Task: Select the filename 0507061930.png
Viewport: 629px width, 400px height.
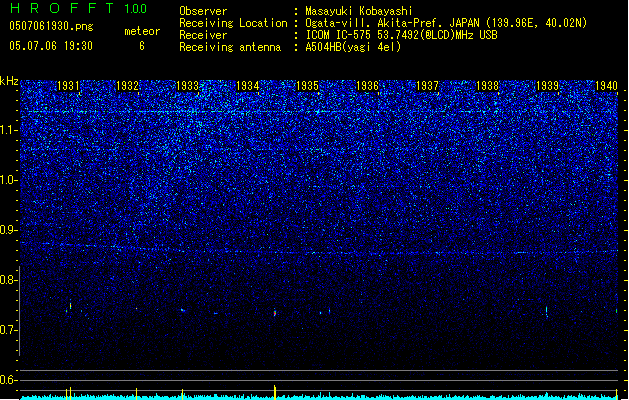Action: pyautogui.click(x=51, y=26)
